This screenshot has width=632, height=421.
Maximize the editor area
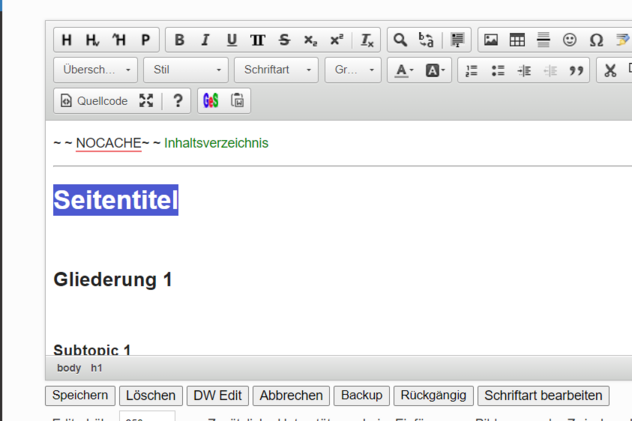[x=146, y=101]
